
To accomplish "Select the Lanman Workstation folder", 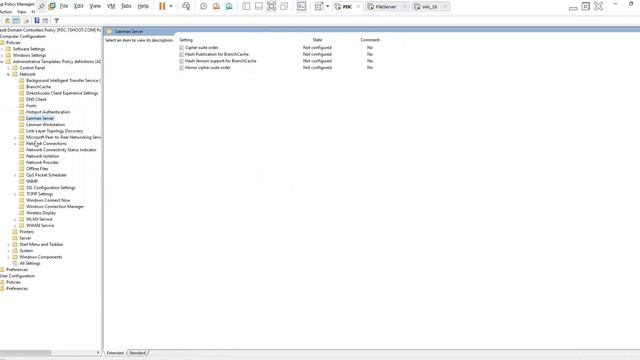I will coord(45,124).
